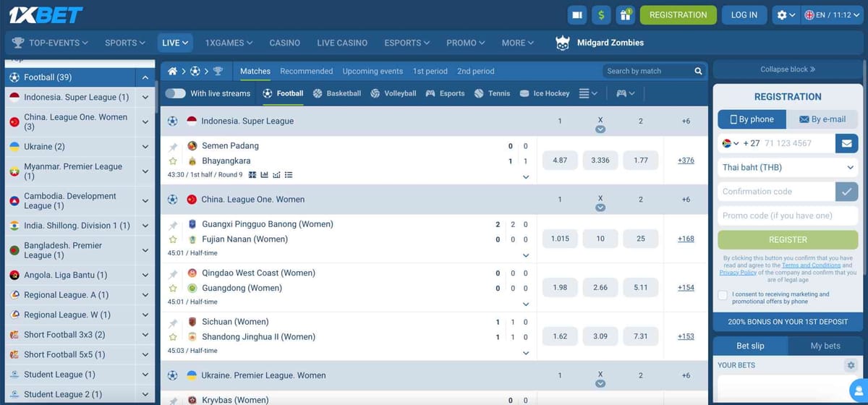Image resolution: width=868 pixels, height=405 pixels.
Task: Pin the Semen Padang match
Action: pos(173,146)
